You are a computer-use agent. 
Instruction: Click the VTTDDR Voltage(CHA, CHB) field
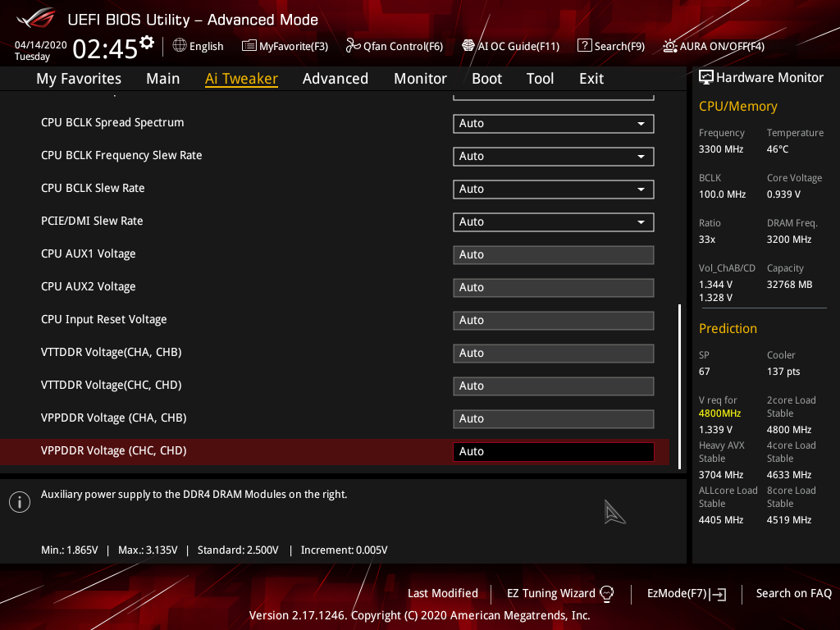(554, 353)
